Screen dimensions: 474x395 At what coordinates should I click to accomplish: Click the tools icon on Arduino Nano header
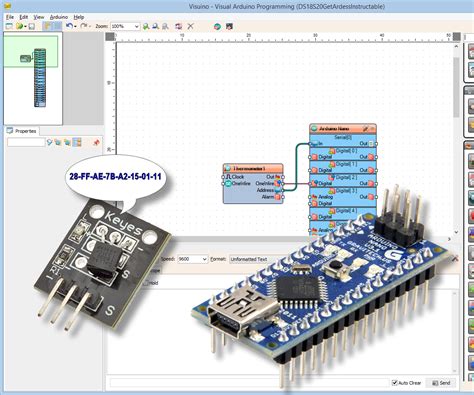pyautogui.click(x=366, y=128)
